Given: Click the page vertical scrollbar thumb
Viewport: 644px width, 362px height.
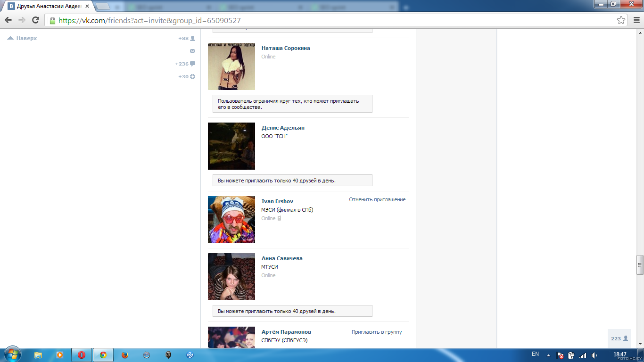Looking at the screenshot, I should click(640, 265).
